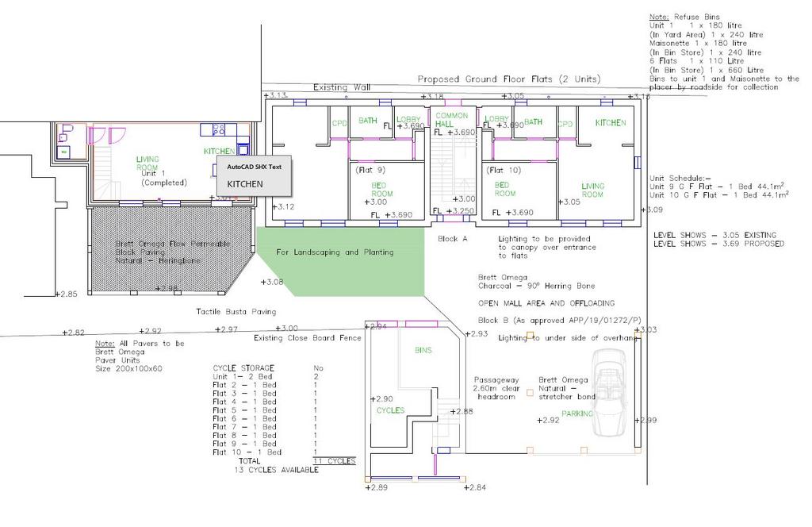This screenshot has width=812, height=527.
Task: Click the +2.97 spot level
Action: pyautogui.click(x=226, y=329)
